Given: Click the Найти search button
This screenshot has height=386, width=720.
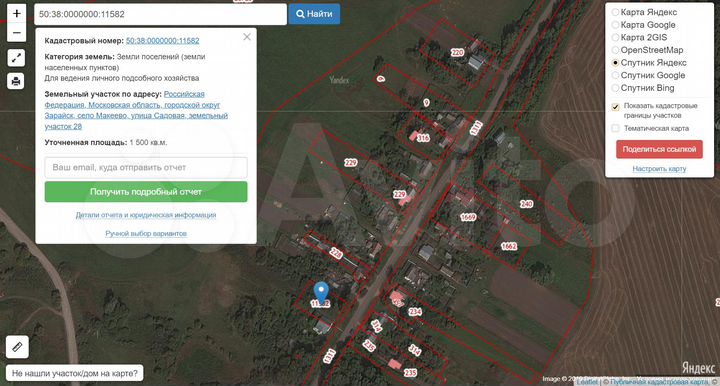Looking at the screenshot, I should coord(315,14).
